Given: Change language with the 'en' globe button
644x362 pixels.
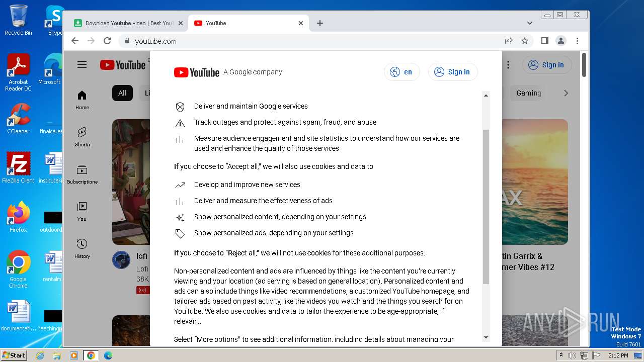Looking at the screenshot, I should (402, 72).
